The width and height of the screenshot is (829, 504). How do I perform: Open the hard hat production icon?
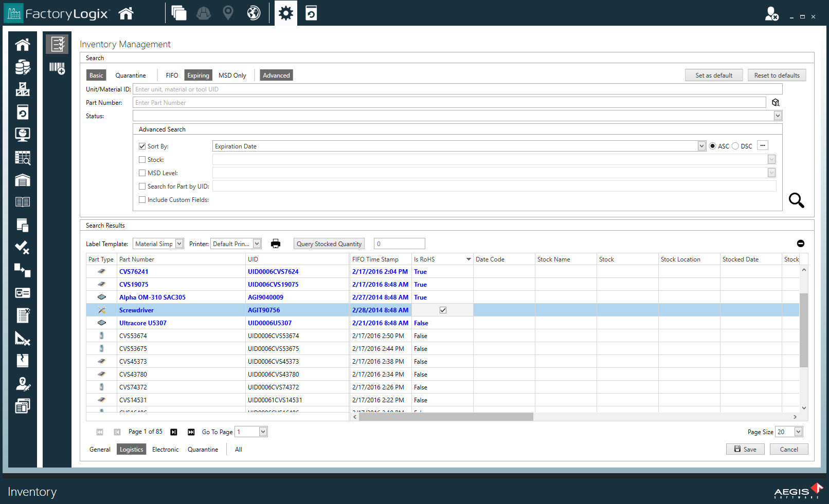point(203,13)
